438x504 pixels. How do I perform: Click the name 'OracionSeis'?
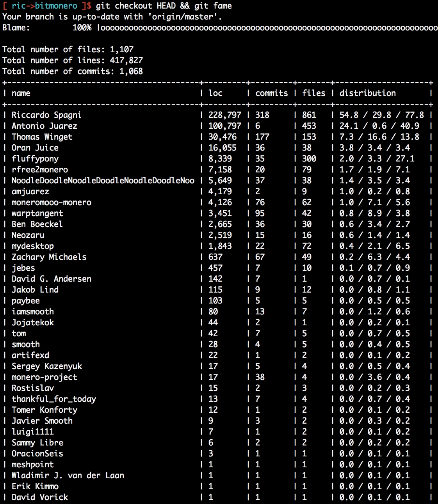37,454
